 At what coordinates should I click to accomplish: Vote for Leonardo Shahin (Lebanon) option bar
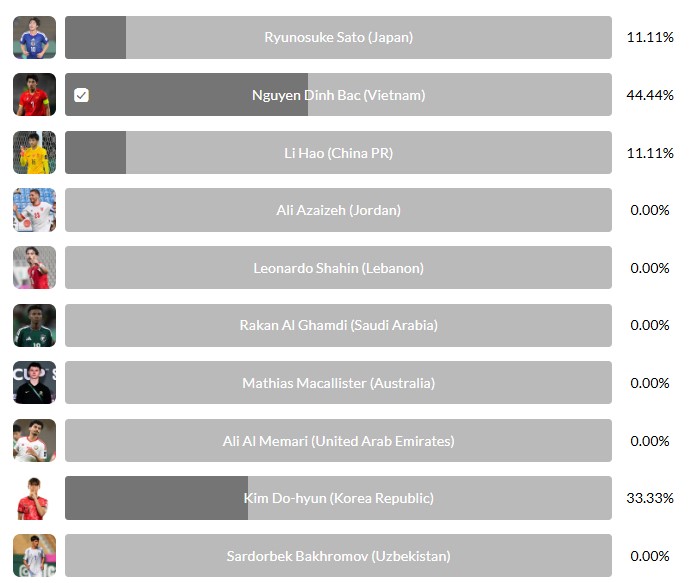point(338,268)
